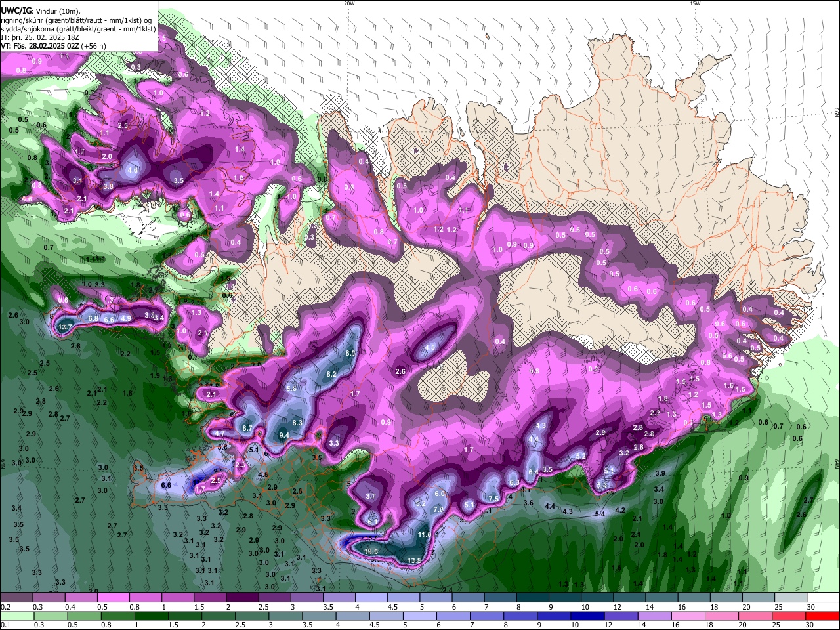The height and width of the screenshot is (630, 840).
Task: Click the '0.1' label in the lower legend row
Action: pos(5,625)
